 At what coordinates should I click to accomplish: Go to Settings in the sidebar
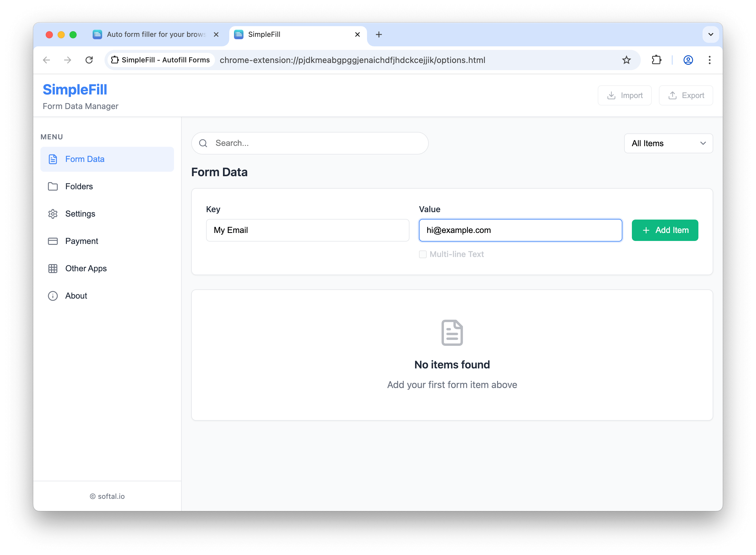pyautogui.click(x=107, y=214)
